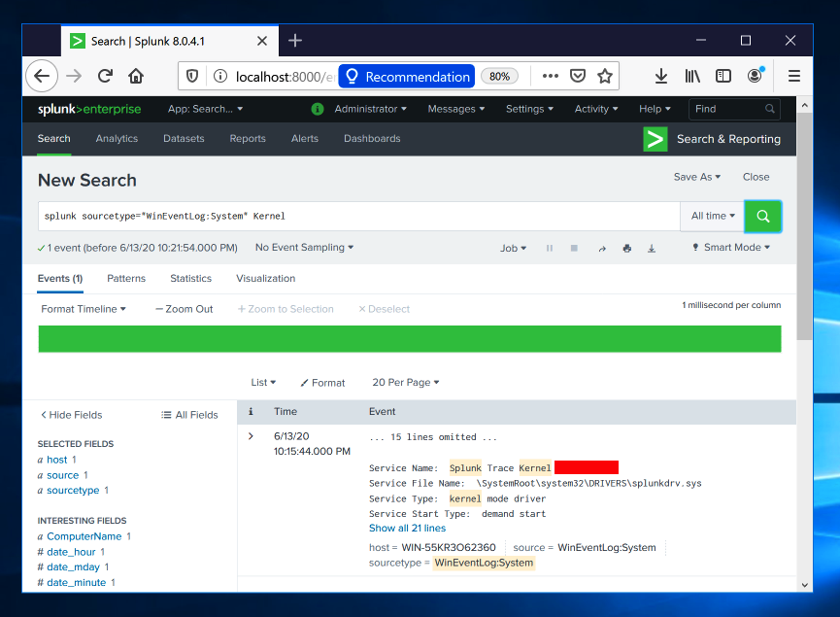Pause the search job
840x617 pixels.
click(550, 249)
